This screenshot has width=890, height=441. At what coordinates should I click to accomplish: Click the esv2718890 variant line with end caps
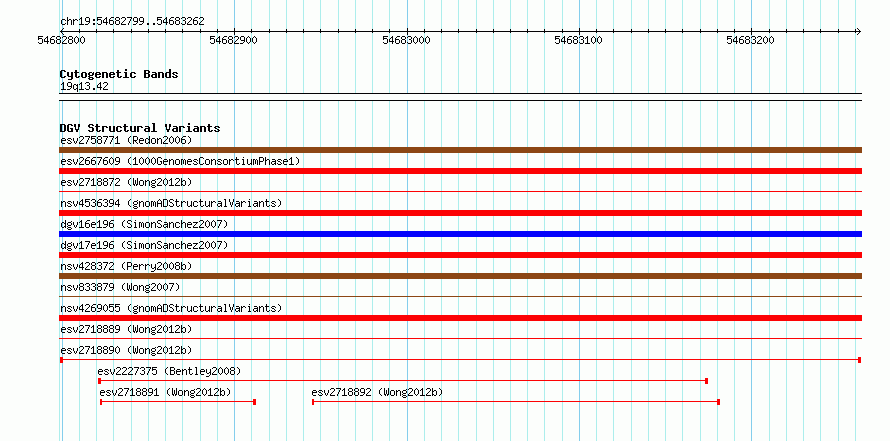(x=460, y=360)
